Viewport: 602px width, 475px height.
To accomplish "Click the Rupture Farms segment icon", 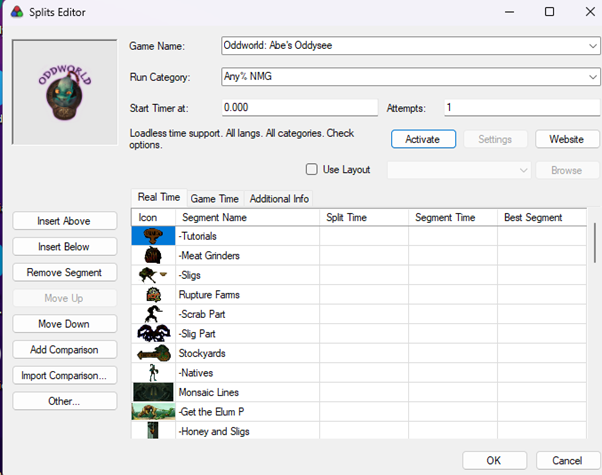I will [154, 295].
